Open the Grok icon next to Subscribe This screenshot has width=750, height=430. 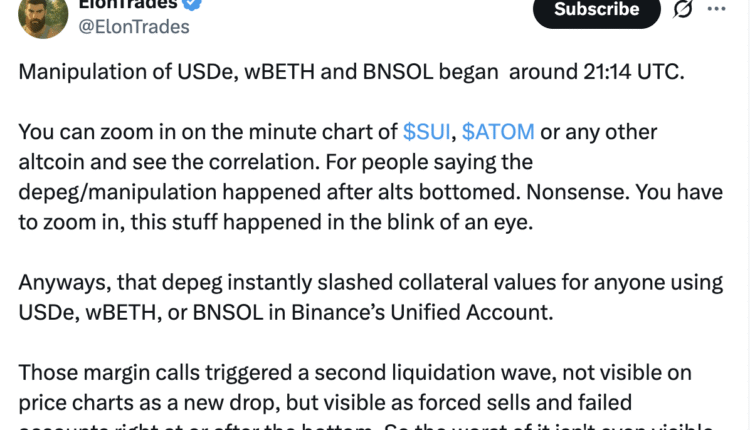[x=684, y=10]
